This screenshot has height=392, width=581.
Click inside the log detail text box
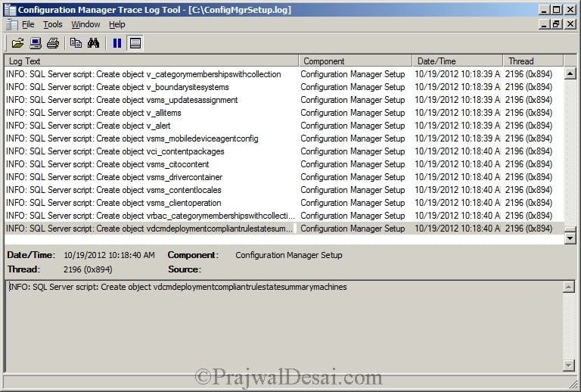[x=284, y=326]
